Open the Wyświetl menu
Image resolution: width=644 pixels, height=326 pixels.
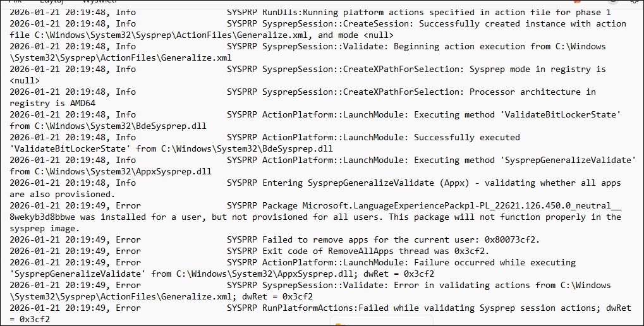click(x=99, y=2)
